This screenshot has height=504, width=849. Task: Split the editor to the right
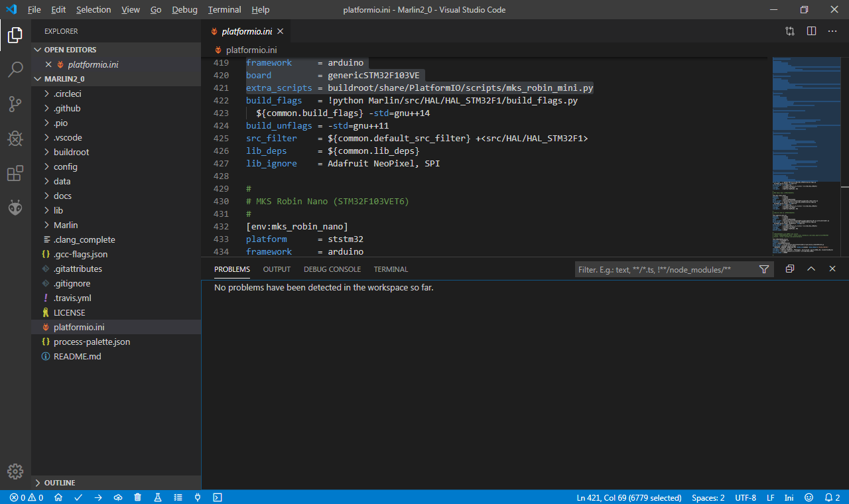pyautogui.click(x=811, y=31)
